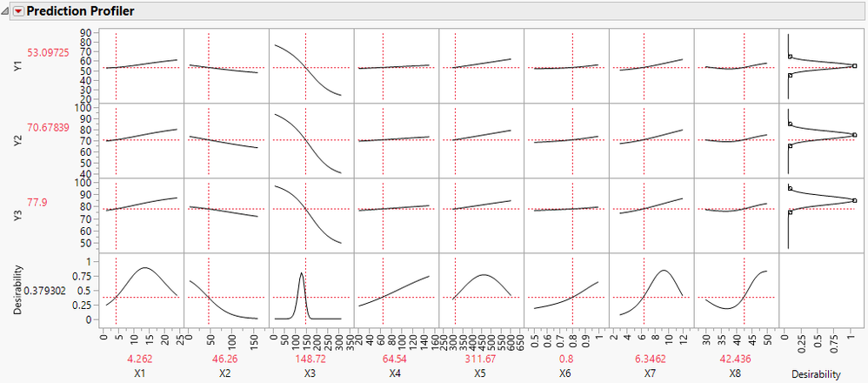This screenshot has width=868, height=383.
Task: Click the X8 value 42.436
Action: (x=737, y=359)
